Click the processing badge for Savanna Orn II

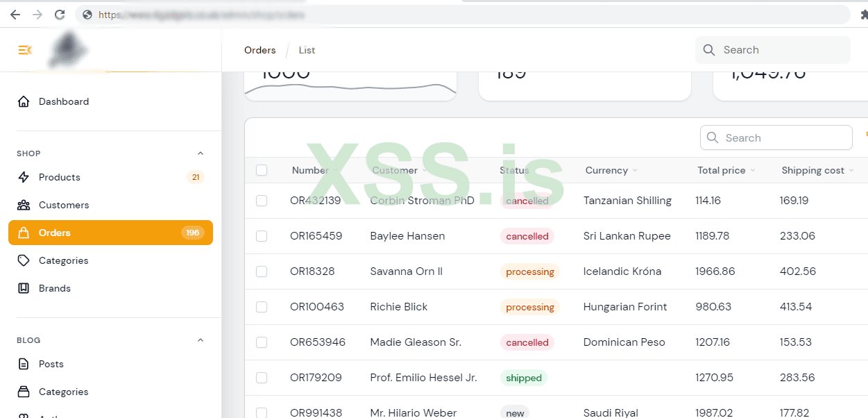tap(530, 271)
